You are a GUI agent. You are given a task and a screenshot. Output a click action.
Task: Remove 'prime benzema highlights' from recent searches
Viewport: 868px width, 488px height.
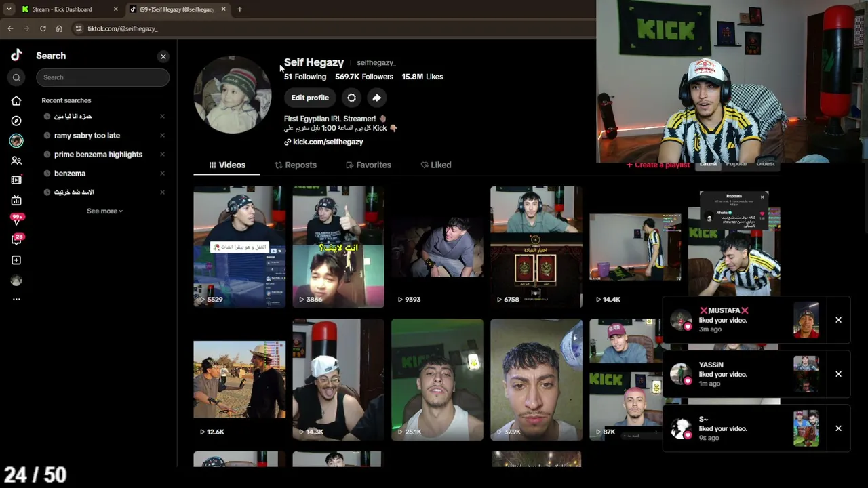162,155
